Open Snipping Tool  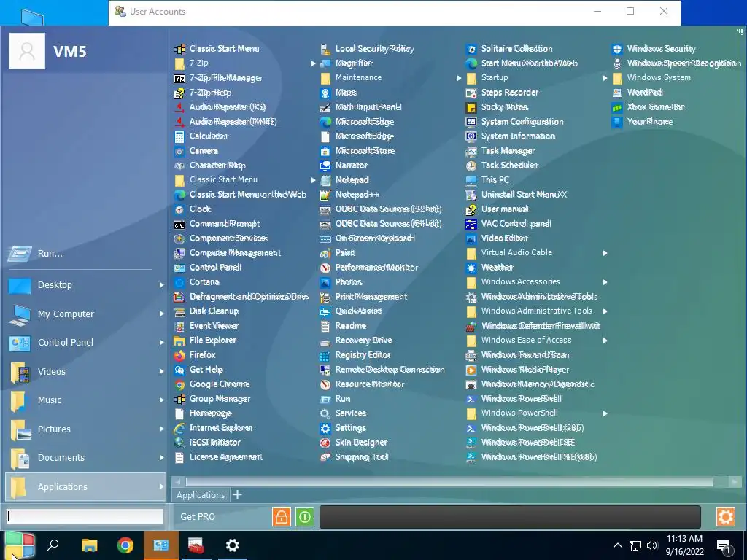tap(354, 457)
